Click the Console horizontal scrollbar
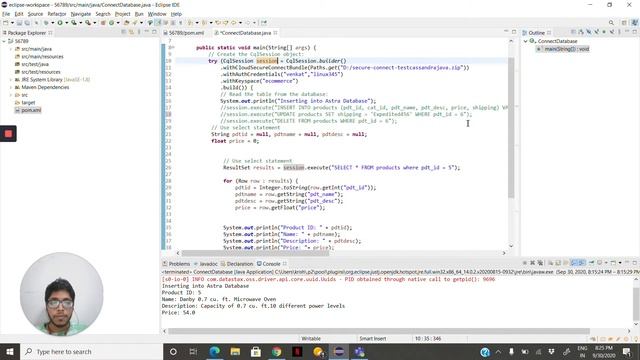The width and height of the screenshot is (640, 360). 379,331
